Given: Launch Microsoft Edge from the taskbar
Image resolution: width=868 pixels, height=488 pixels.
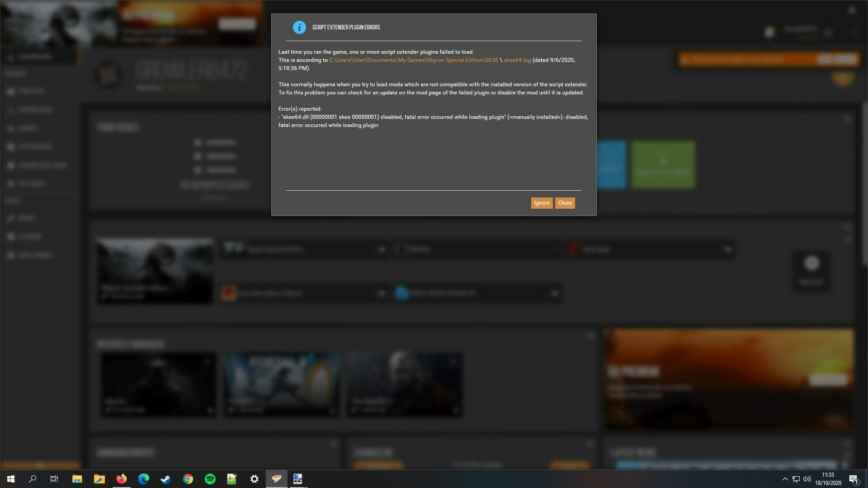Looking at the screenshot, I should 143,479.
